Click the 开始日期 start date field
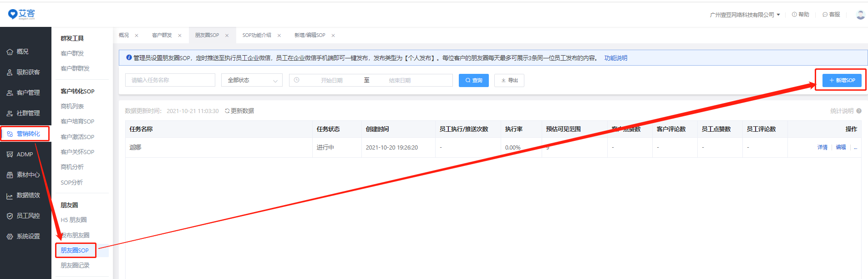Screen dimensions: 868x279 pos(331,80)
